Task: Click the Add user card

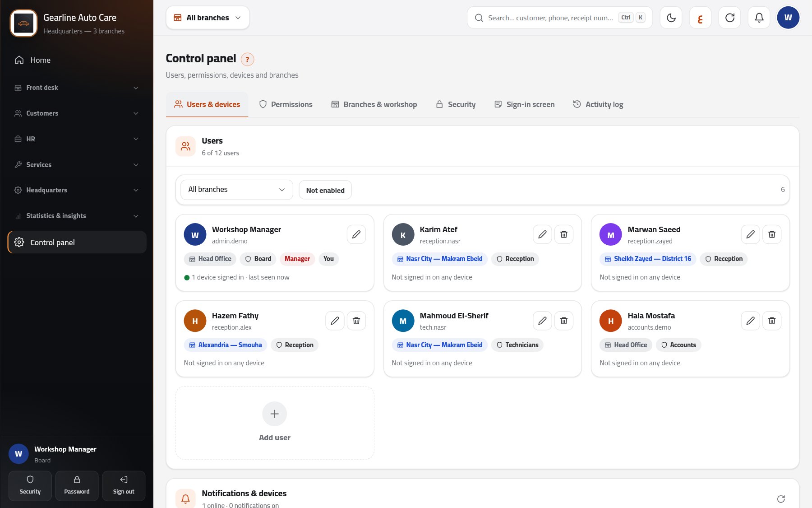Action: [x=275, y=423]
